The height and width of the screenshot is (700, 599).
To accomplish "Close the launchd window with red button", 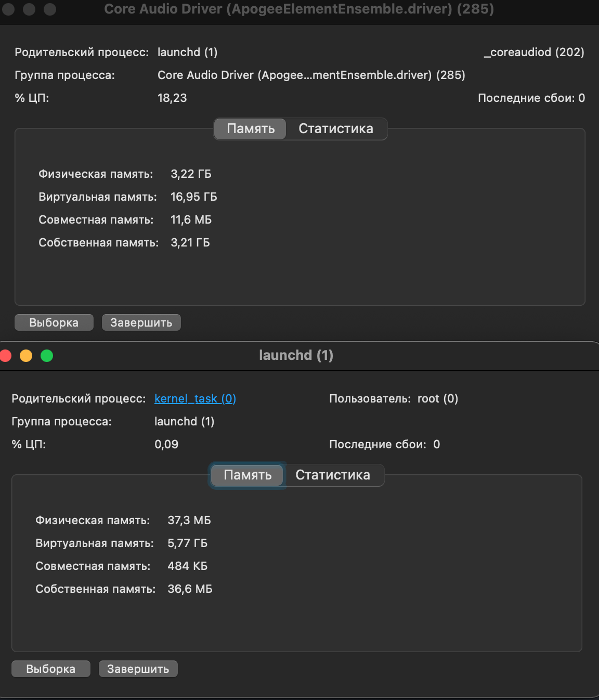I will click(x=5, y=356).
